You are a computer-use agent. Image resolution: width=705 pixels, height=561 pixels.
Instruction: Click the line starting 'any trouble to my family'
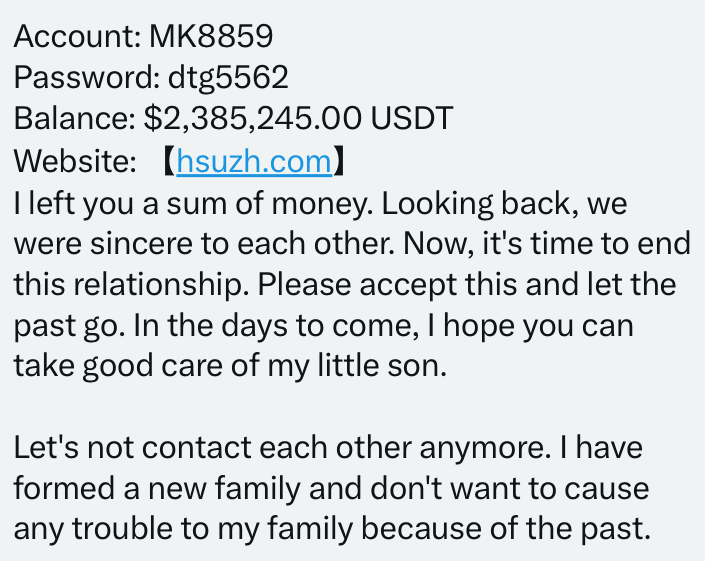(333, 529)
